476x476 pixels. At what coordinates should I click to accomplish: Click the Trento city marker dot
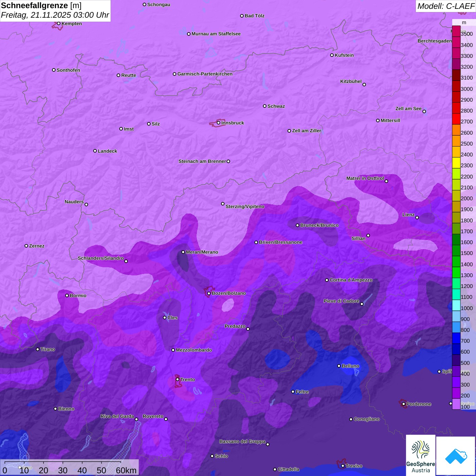pos(177,379)
